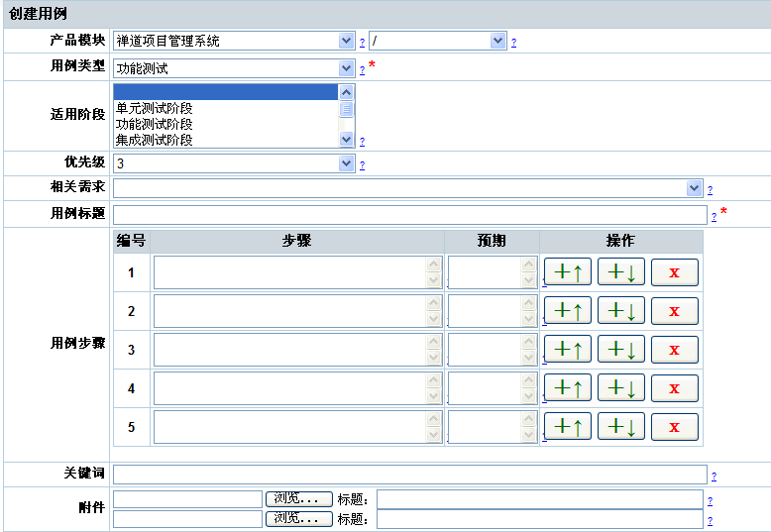Insert a step below step 2
The image size is (771, 532).
coord(621,311)
